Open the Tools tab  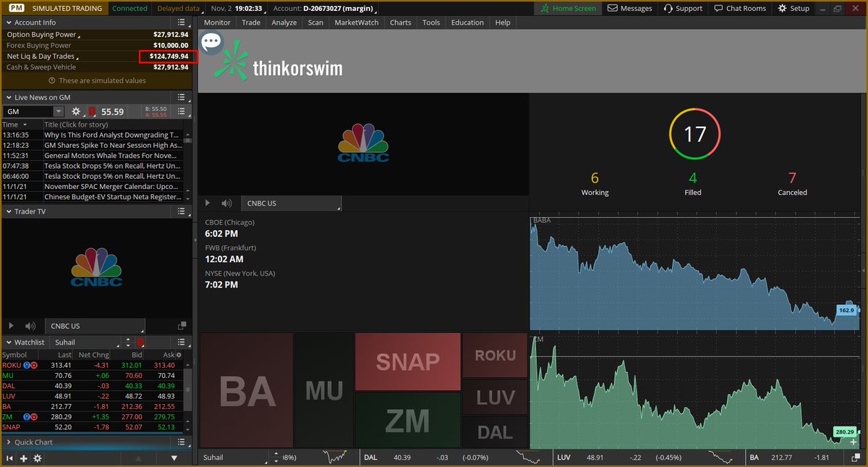coord(431,22)
